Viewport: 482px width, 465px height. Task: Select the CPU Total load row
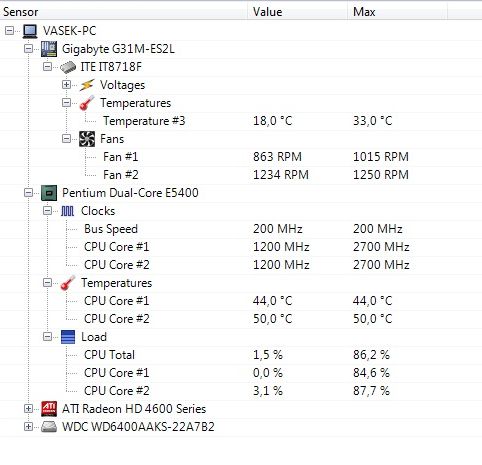[x=241, y=355]
